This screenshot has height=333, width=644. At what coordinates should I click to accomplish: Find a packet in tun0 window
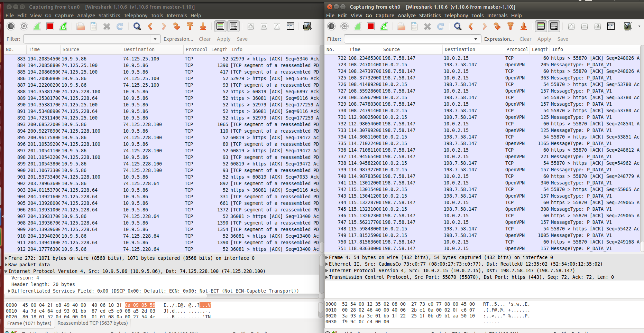click(x=137, y=26)
